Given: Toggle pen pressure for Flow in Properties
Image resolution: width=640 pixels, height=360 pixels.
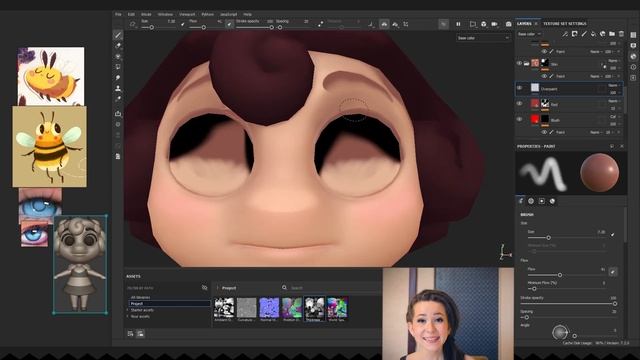Looking at the screenshot, I should pyautogui.click(x=613, y=271).
